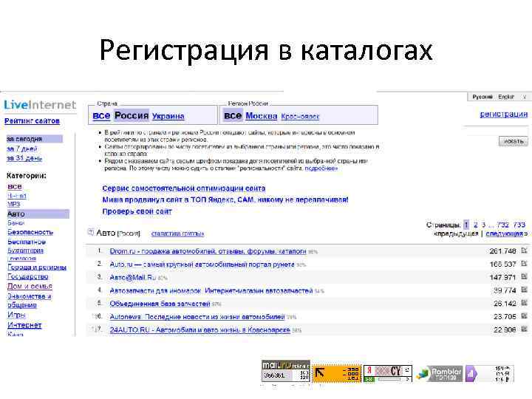Open stats icon for 24AUTO.RU row
The image size is (532, 399).
click(x=524, y=329)
